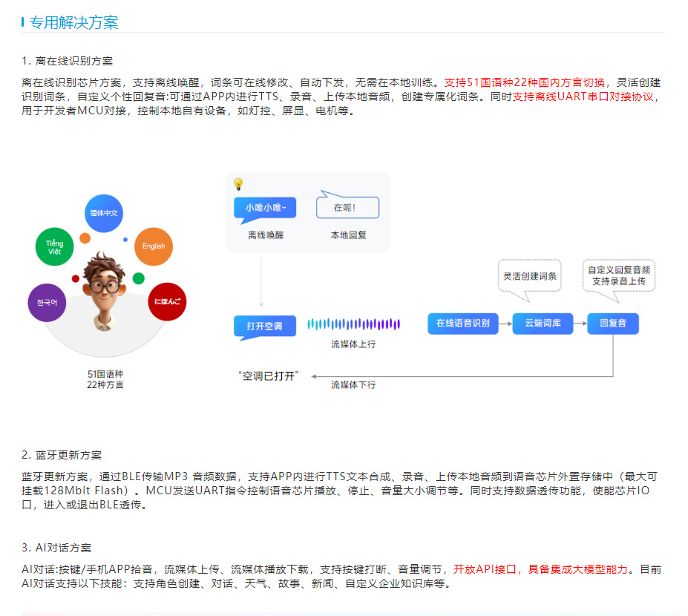Click the 51国语种 caption

[x=105, y=374]
